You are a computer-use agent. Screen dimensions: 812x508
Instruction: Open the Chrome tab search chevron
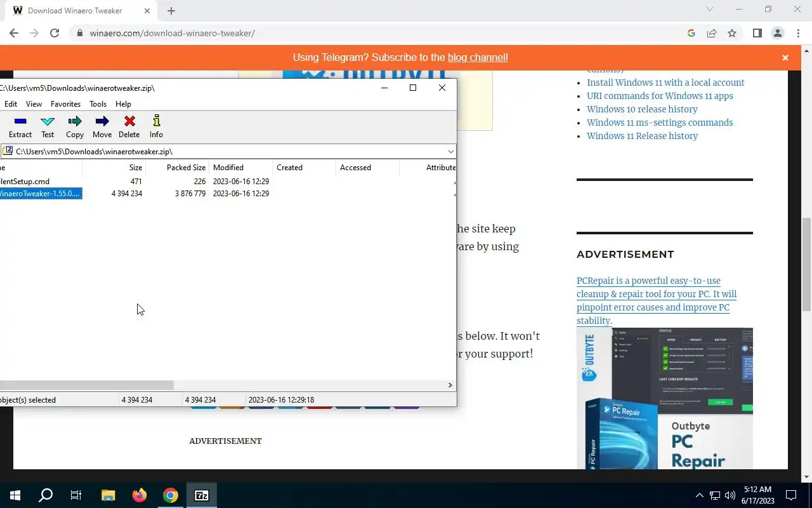pyautogui.click(x=710, y=10)
